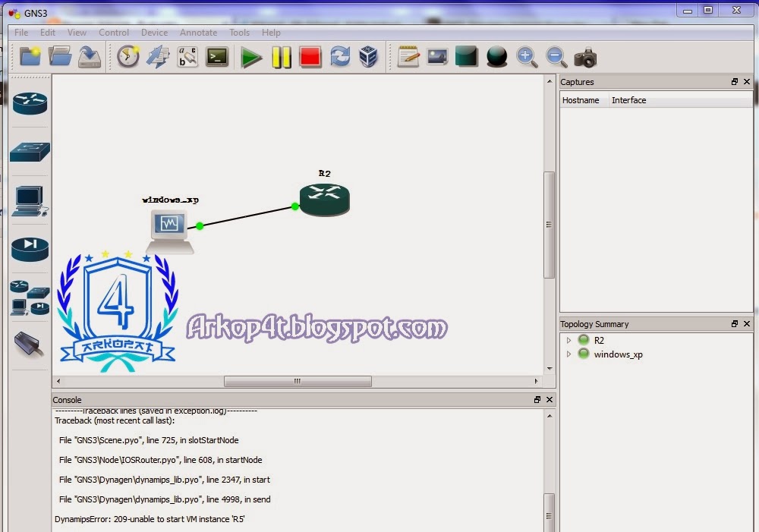Save the current project
The image size is (759, 532).
tap(90, 57)
